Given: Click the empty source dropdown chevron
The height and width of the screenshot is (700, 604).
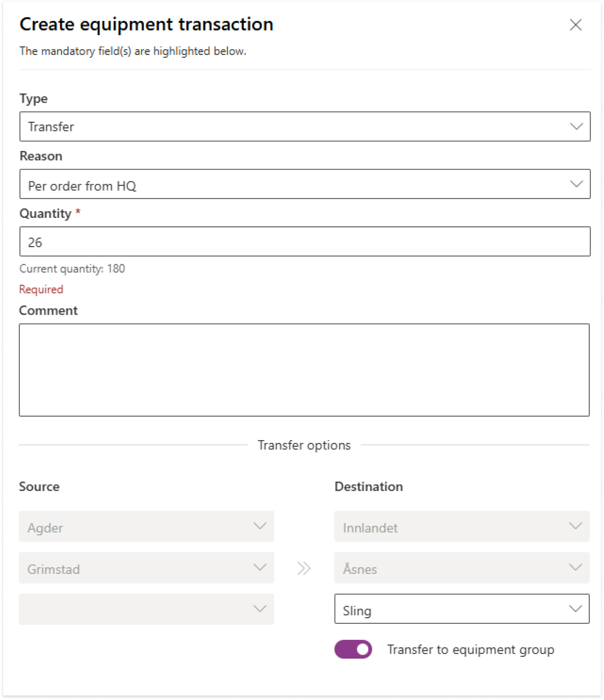Looking at the screenshot, I should [x=260, y=609].
